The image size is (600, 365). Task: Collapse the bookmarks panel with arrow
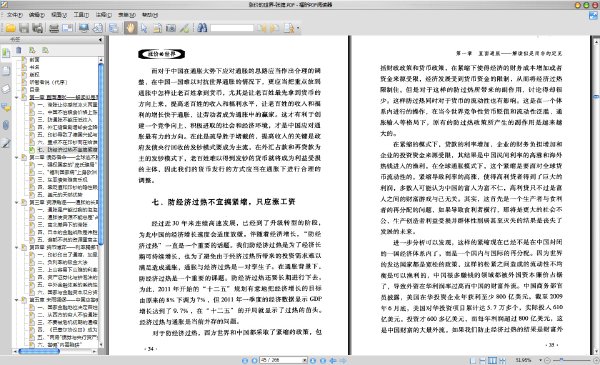(100, 39)
